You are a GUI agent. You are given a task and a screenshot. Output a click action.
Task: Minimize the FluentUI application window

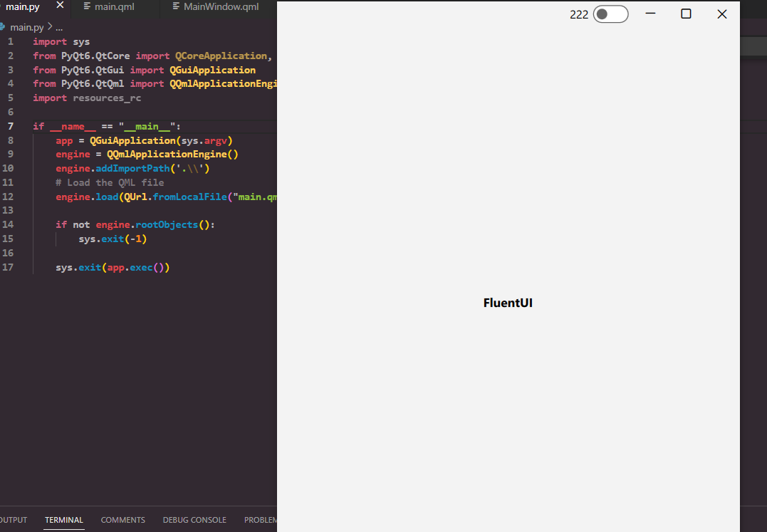(650, 14)
